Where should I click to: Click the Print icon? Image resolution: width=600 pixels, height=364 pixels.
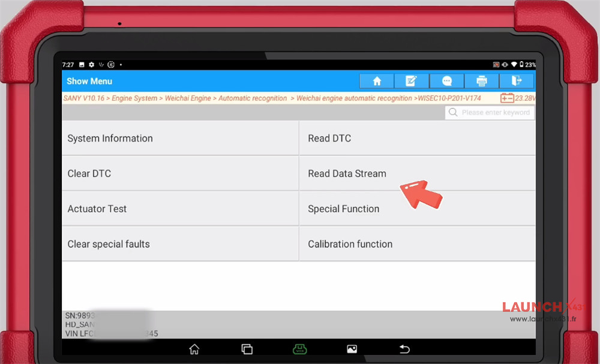click(x=482, y=81)
